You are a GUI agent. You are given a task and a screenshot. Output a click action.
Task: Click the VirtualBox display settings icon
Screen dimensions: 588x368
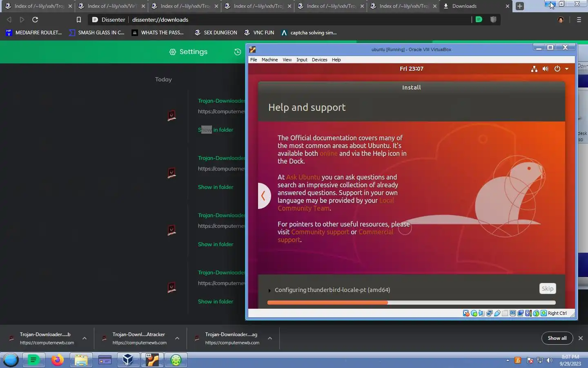pos(512,313)
